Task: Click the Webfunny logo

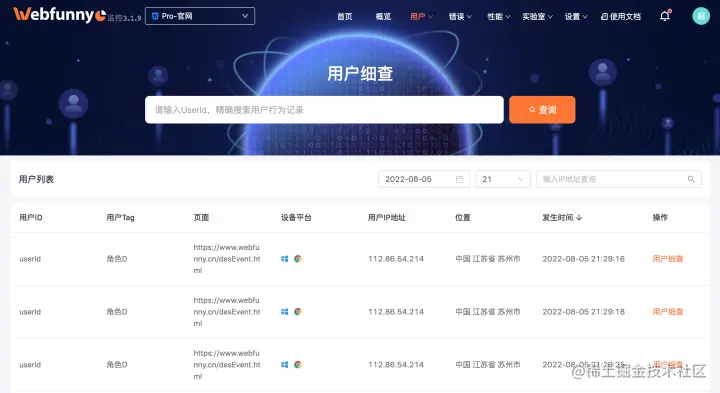Action: (x=60, y=15)
